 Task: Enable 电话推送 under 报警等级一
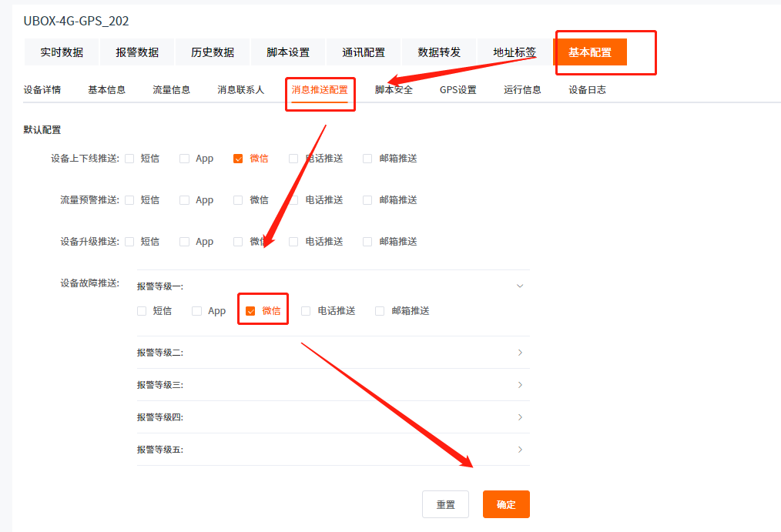point(306,311)
